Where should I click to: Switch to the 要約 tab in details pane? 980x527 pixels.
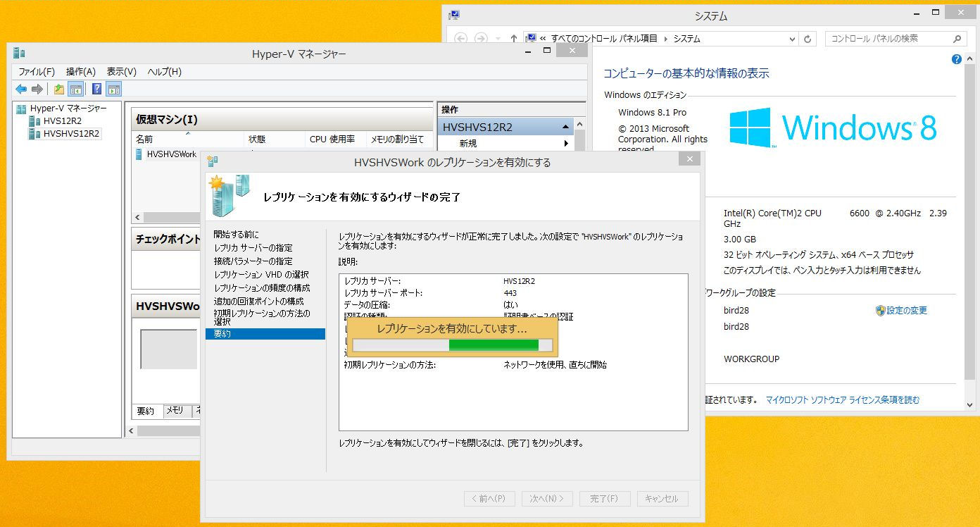(146, 411)
